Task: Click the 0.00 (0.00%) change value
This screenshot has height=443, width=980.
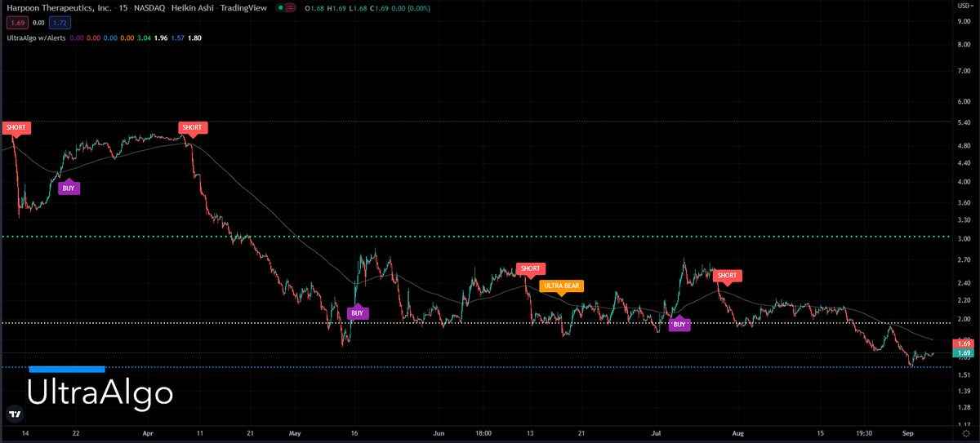Action: point(411,8)
